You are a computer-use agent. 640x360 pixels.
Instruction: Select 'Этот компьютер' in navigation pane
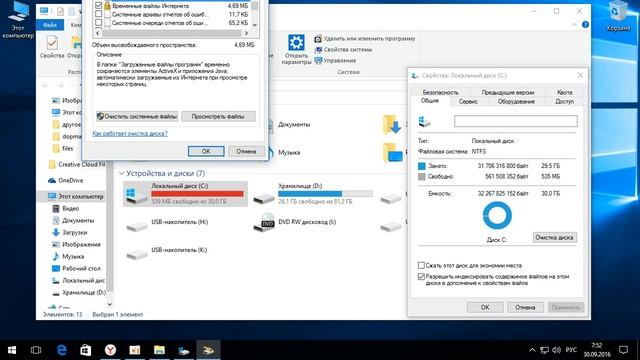click(76, 196)
